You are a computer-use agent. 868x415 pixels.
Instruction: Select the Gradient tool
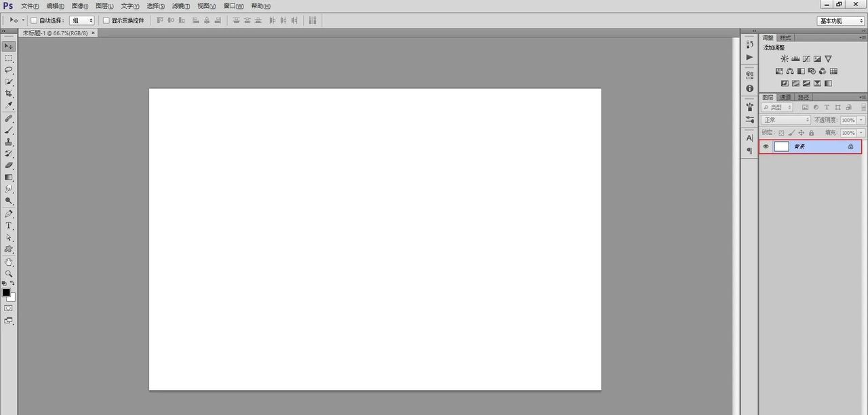click(x=9, y=177)
